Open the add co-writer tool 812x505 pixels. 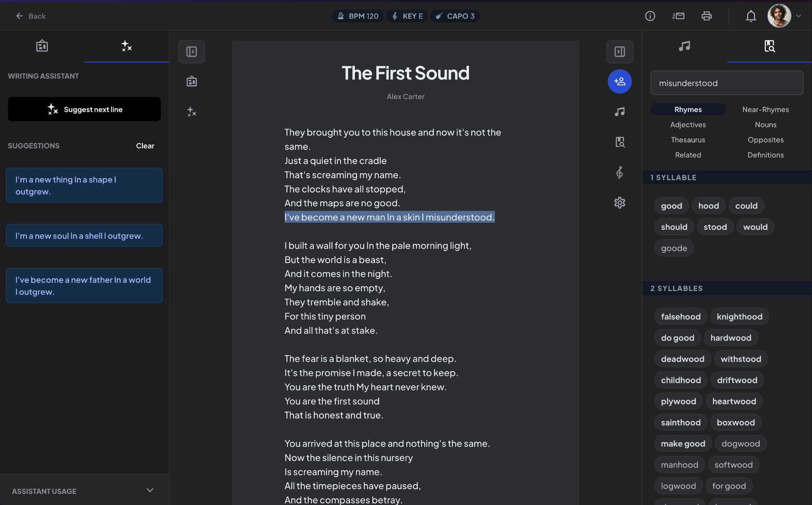(620, 81)
